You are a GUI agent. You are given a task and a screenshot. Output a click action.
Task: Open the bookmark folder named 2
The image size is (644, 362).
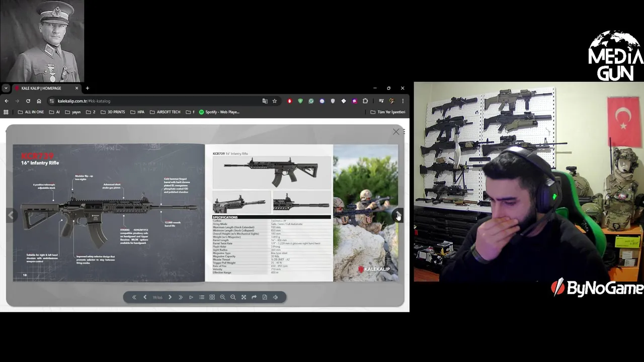(91, 112)
